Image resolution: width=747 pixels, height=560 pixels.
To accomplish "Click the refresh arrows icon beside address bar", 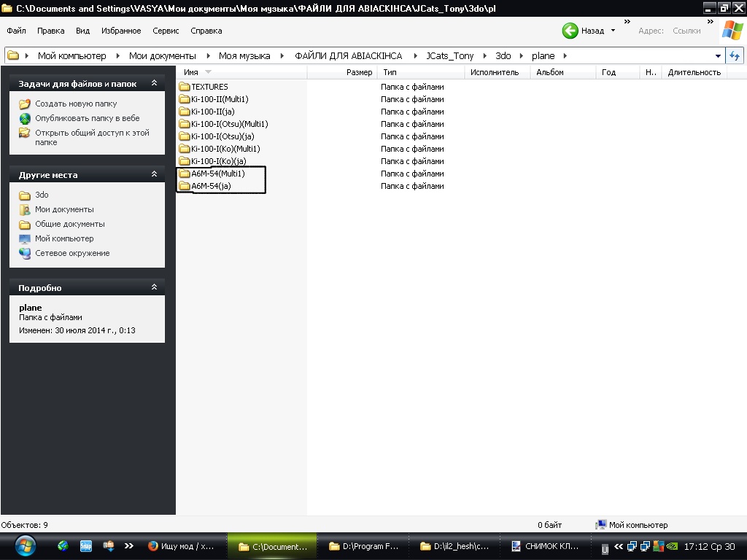I will tap(735, 55).
